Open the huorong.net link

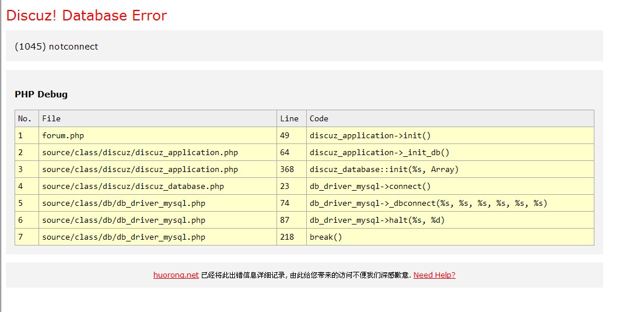point(176,275)
